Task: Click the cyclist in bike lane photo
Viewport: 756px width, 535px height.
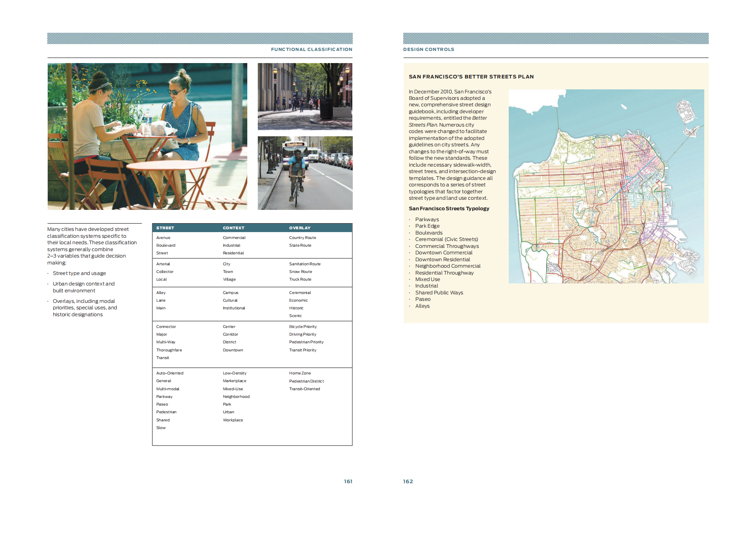Action: [305, 173]
